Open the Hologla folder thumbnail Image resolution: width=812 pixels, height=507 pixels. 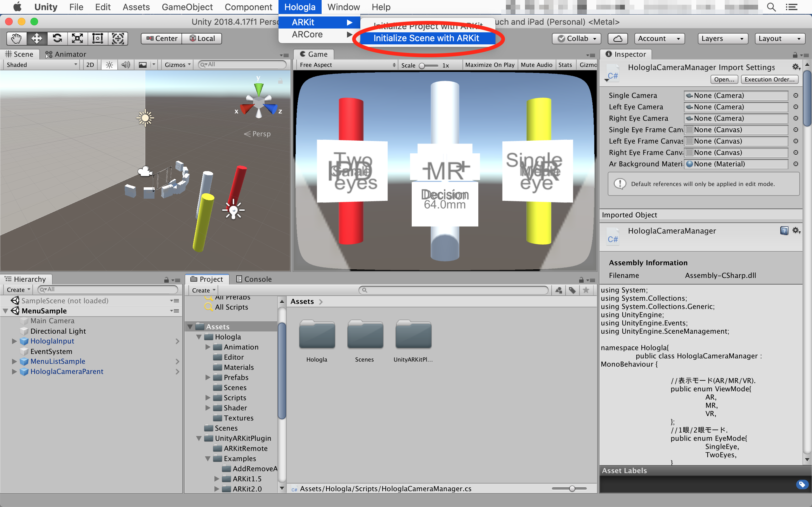[317, 335]
